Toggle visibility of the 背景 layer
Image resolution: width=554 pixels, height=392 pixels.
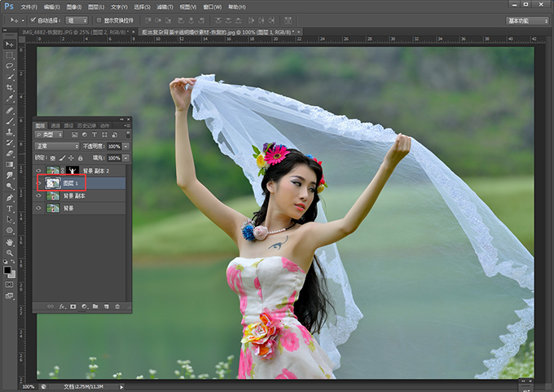pyautogui.click(x=39, y=209)
